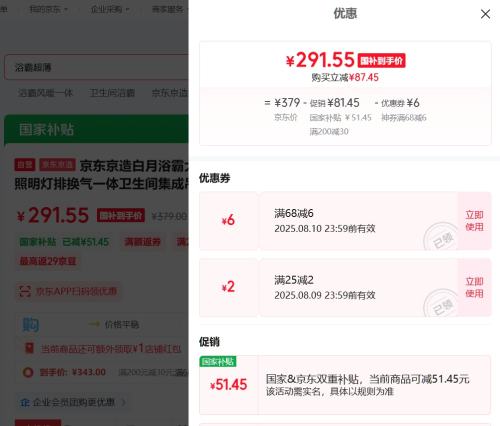Open the 我的京东 dropdown menu
Screen dimensions: 500x426
48,9
